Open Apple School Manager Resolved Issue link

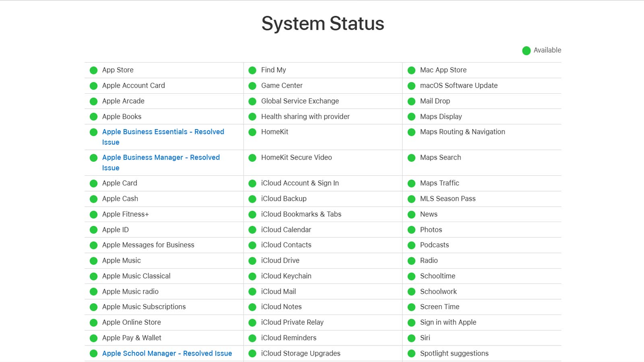tap(167, 353)
